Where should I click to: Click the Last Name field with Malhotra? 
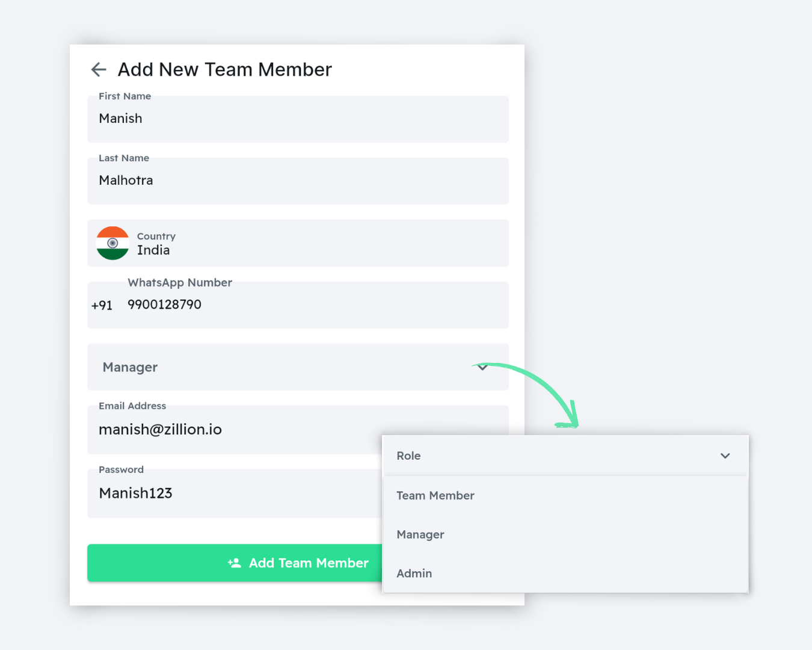(x=298, y=181)
